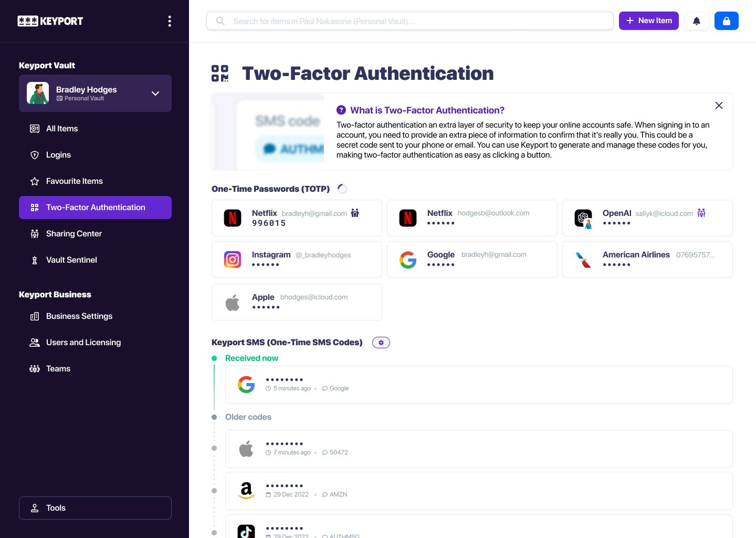Click What is Two-Factor Authentication heading

coord(427,110)
